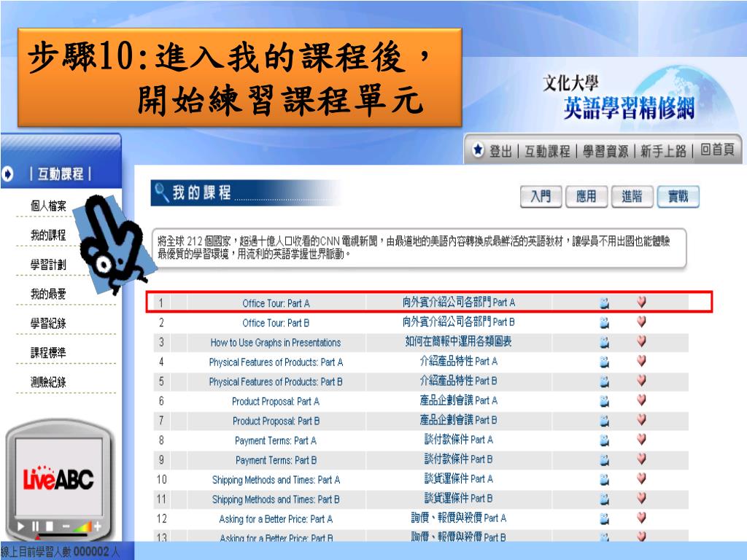Click 談貨運條件 Part B title
747x560 pixels.
click(x=458, y=498)
